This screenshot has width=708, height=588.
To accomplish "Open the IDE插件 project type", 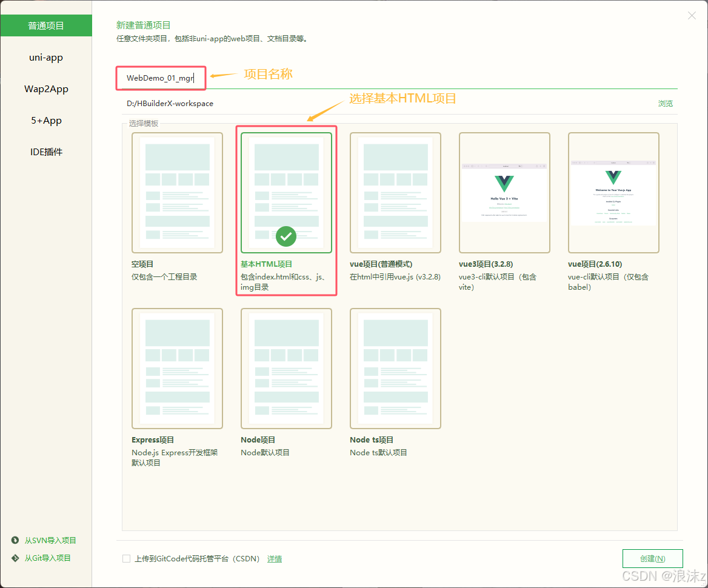I will coord(46,152).
